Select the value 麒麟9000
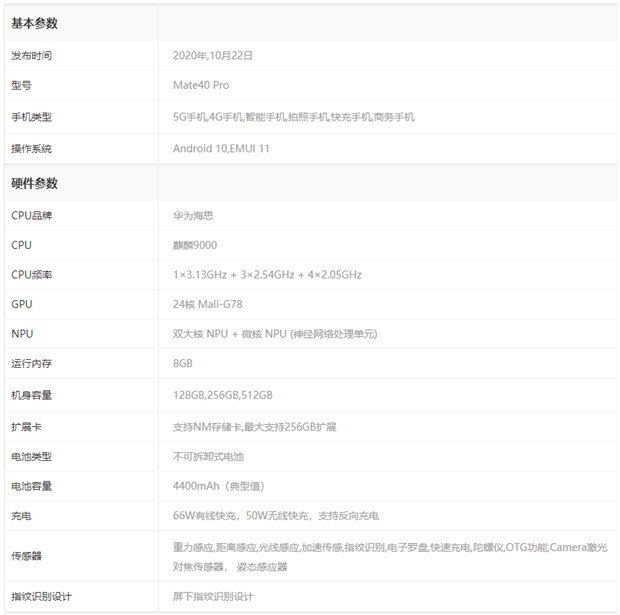 [x=195, y=245]
